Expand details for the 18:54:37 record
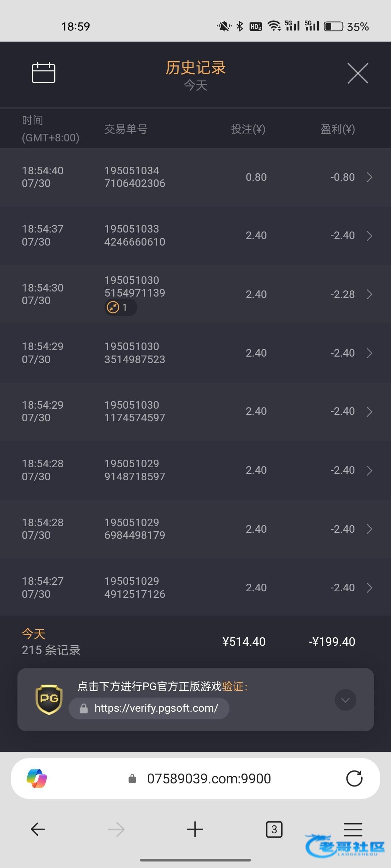Screen dimensions: 391x868 pos(369,236)
